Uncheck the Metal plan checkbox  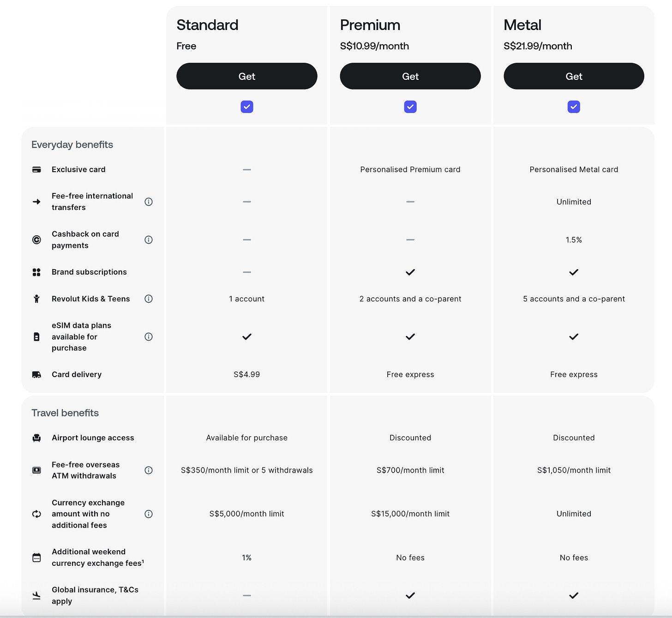574,107
